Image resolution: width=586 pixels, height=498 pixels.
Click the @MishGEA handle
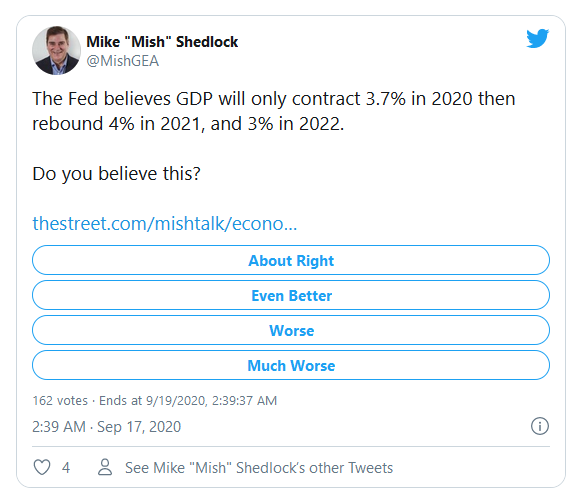pyautogui.click(x=123, y=61)
